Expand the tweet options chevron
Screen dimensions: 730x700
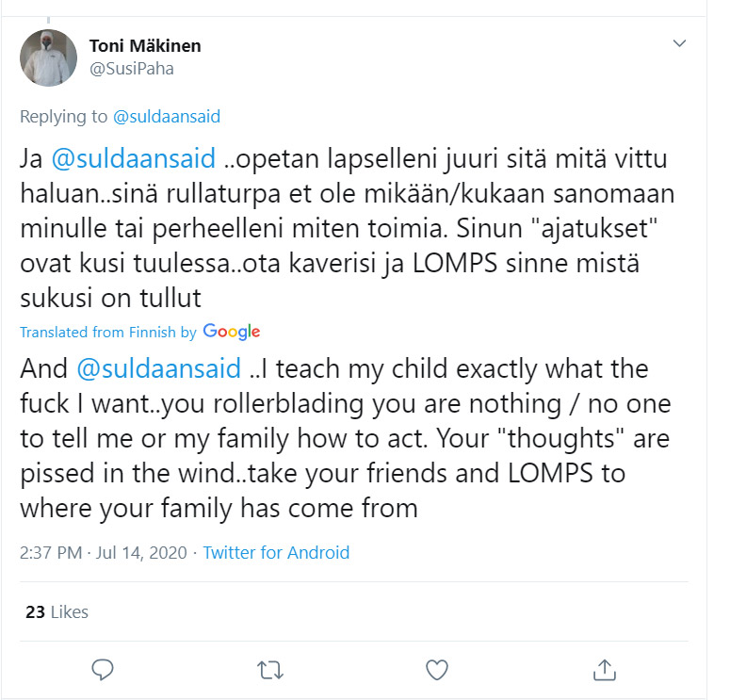(679, 44)
